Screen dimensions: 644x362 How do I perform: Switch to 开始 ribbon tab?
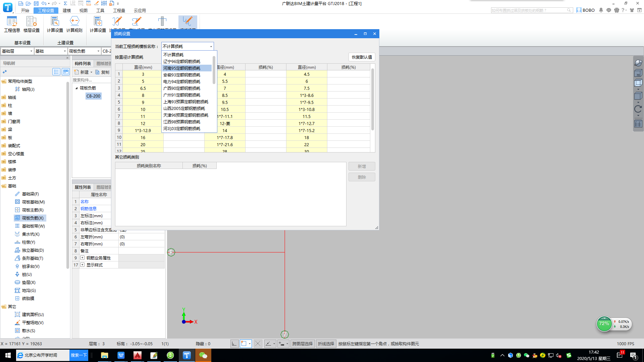tap(25, 10)
